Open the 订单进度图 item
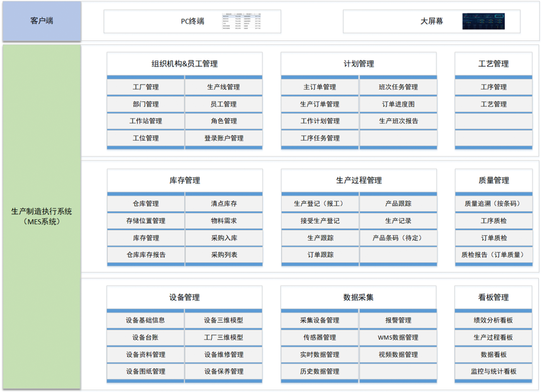Screen dimensions: 542x392 [x=396, y=104]
